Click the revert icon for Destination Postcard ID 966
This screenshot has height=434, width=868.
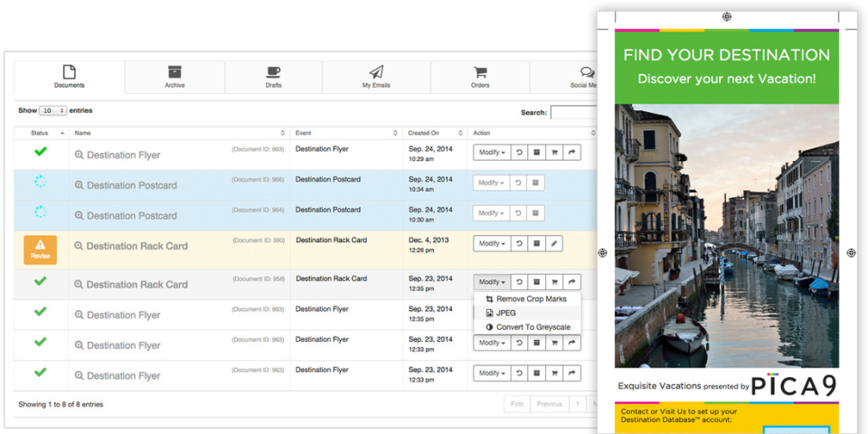click(x=519, y=183)
